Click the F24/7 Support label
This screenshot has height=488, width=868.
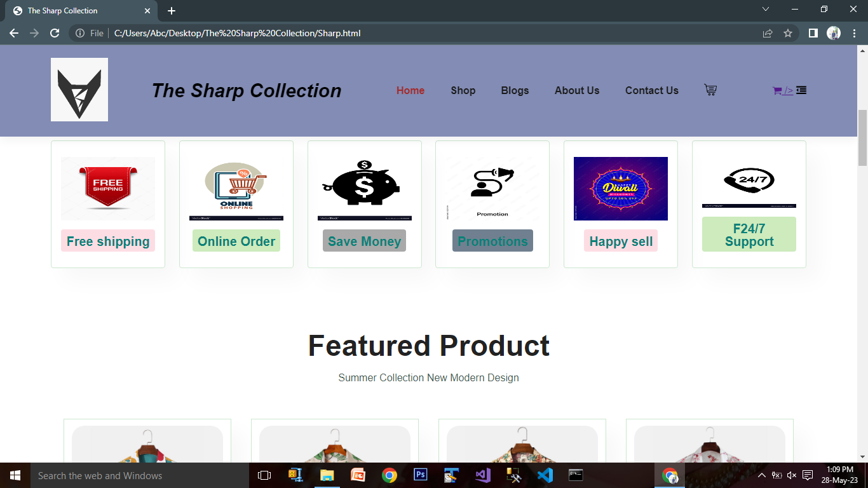749,234
